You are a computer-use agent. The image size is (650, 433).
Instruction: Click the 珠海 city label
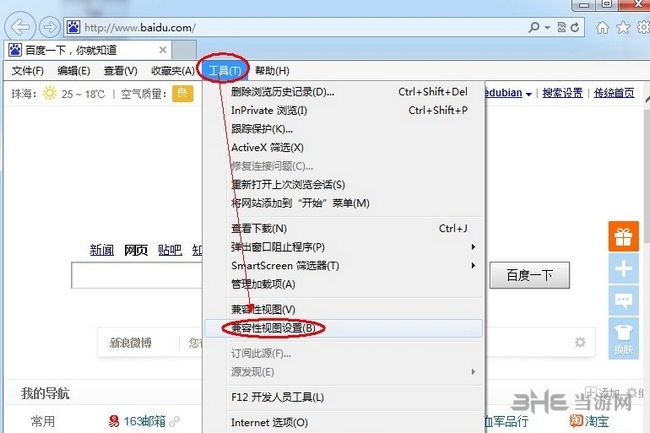click(22, 94)
